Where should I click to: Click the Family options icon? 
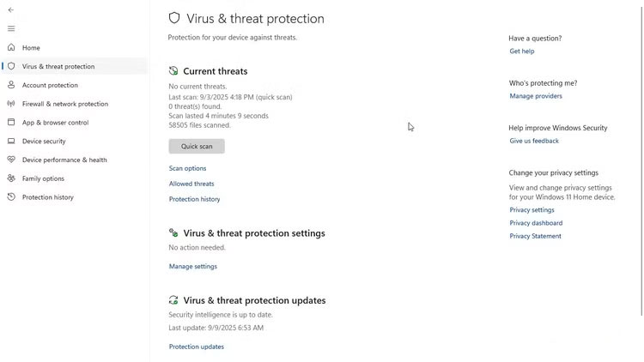11,178
